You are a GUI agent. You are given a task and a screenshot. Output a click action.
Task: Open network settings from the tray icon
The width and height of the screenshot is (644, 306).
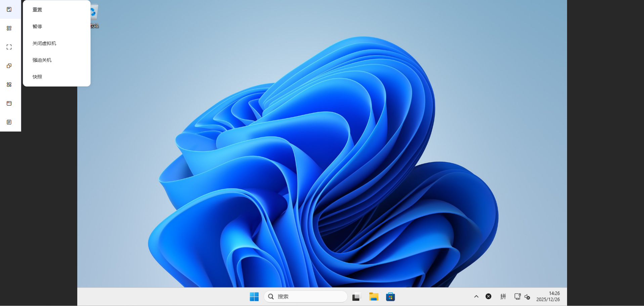[x=517, y=297]
